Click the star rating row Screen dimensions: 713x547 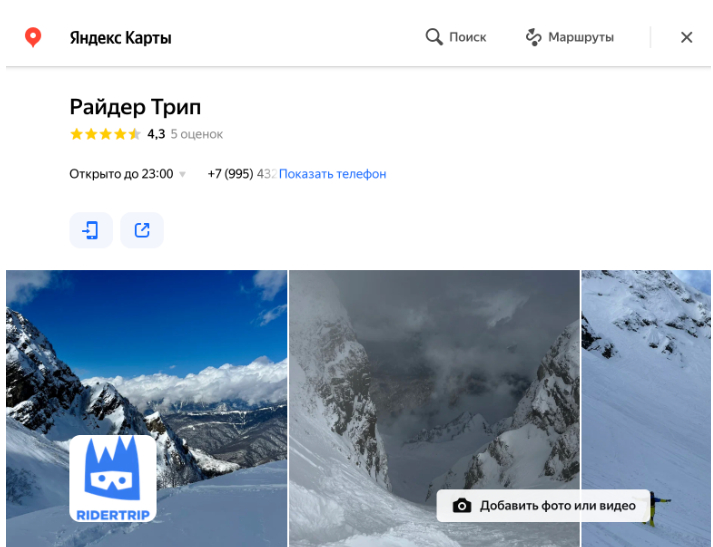pyautogui.click(x=105, y=134)
